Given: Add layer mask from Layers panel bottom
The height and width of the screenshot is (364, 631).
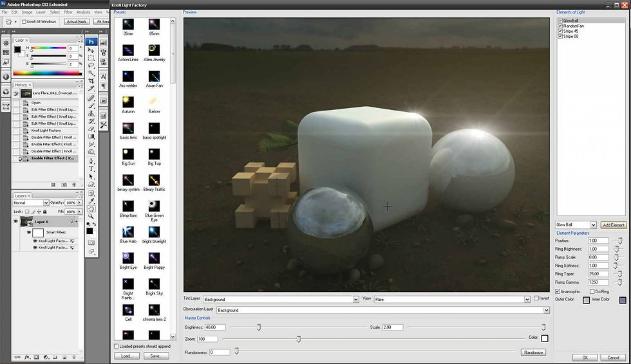Looking at the screenshot, I should tap(36, 357).
